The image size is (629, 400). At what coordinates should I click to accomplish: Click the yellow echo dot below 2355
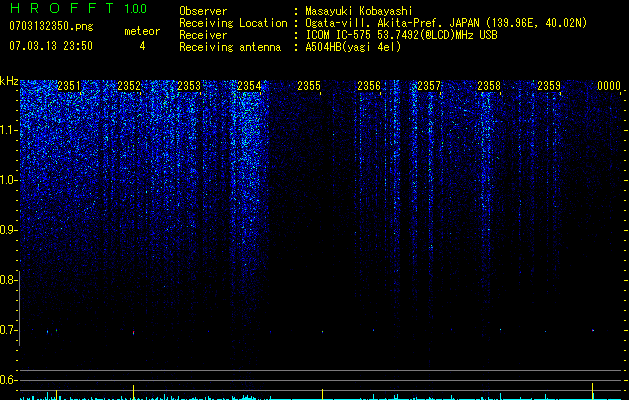[x=322, y=332]
